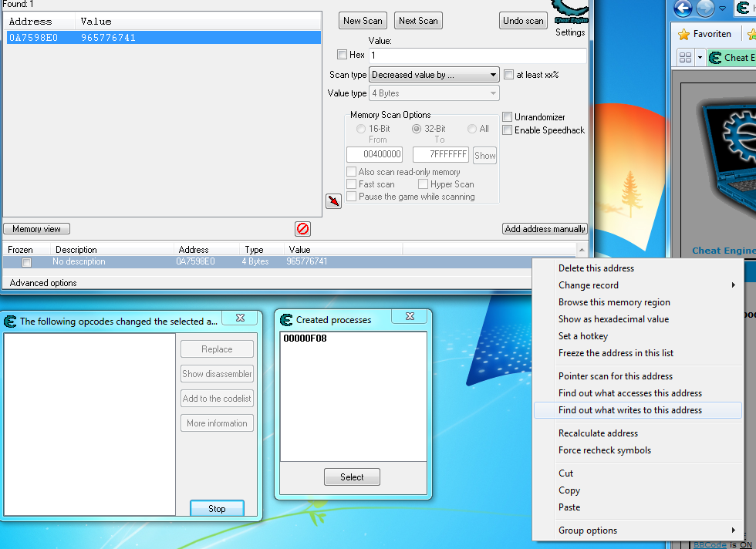The image size is (756, 549).
Task: Toggle the Unrandomizer checkbox
Action: (508, 117)
